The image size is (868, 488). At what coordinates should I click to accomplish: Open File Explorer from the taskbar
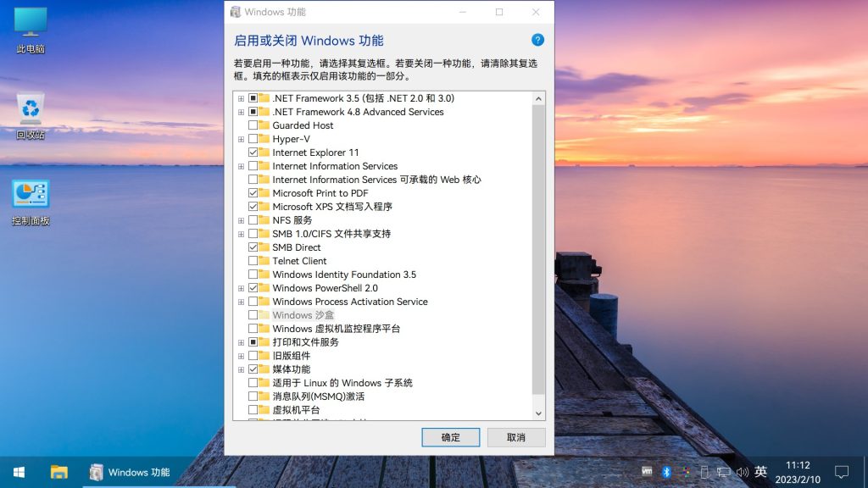pyautogui.click(x=58, y=472)
